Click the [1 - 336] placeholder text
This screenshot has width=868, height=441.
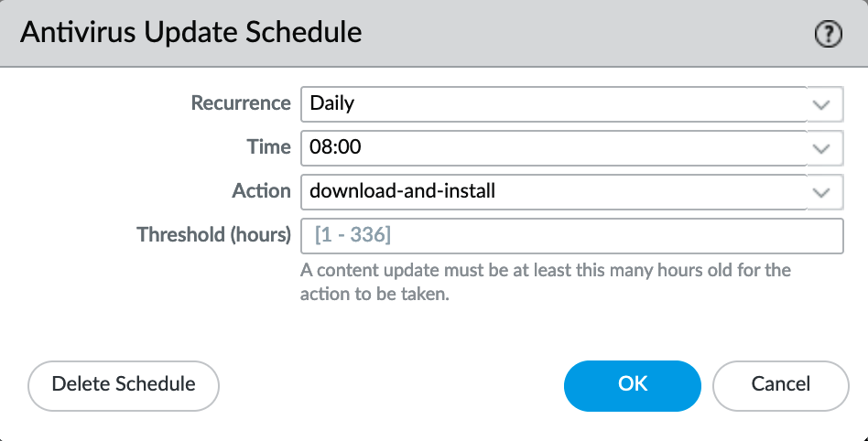353,235
